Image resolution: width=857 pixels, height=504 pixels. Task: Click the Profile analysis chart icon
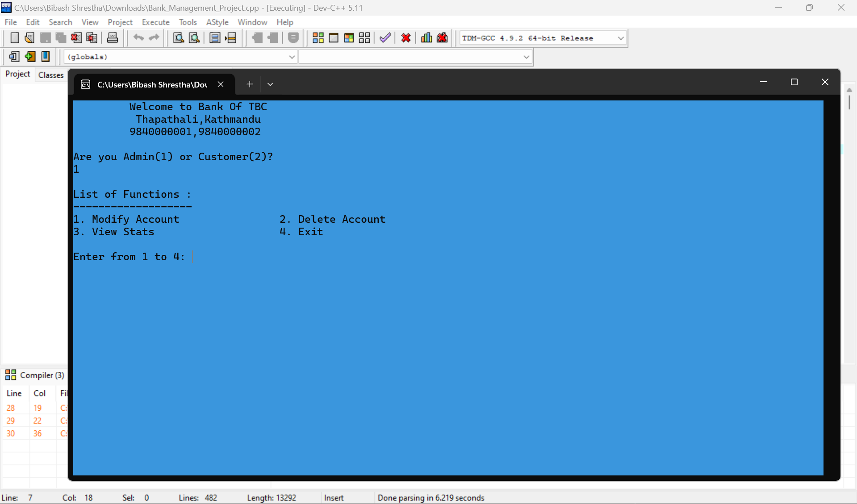426,38
